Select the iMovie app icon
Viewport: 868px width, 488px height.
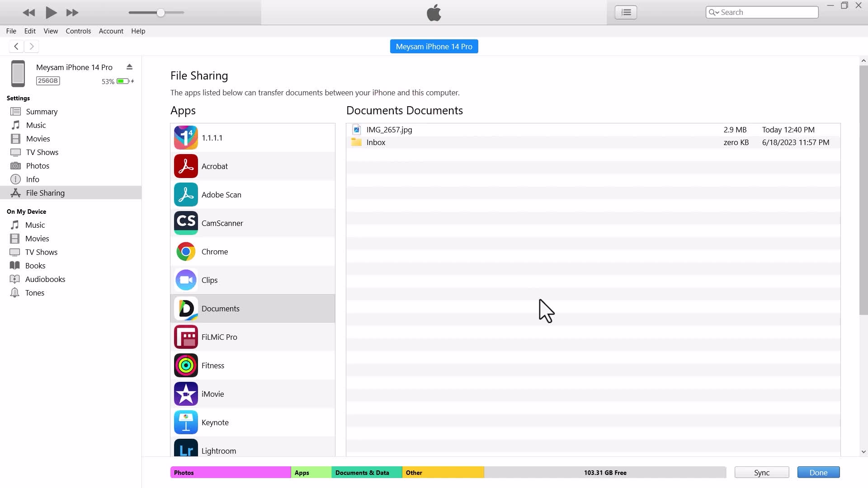point(186,394)
